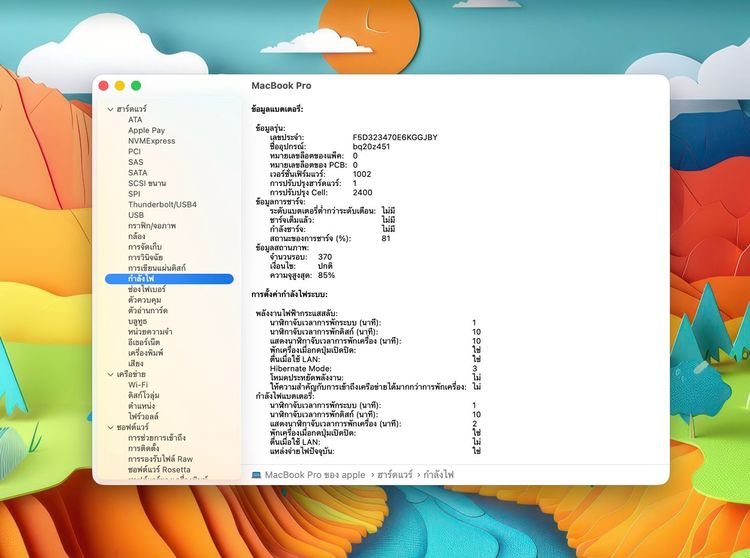Select SATA in the sidebar
750x558 pixels.
(x=137, y=173)
